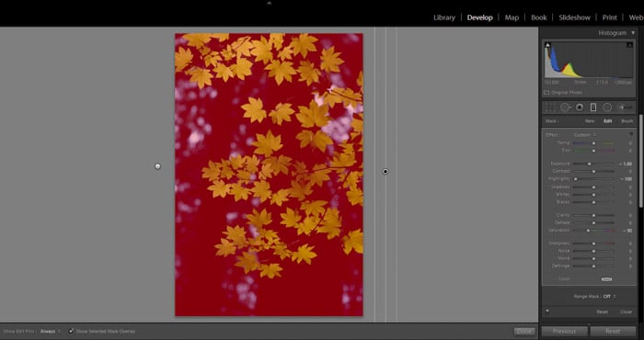644x340 pixels.
Task: Enable the Original Photo checkbox
Action: coord(546,93)
